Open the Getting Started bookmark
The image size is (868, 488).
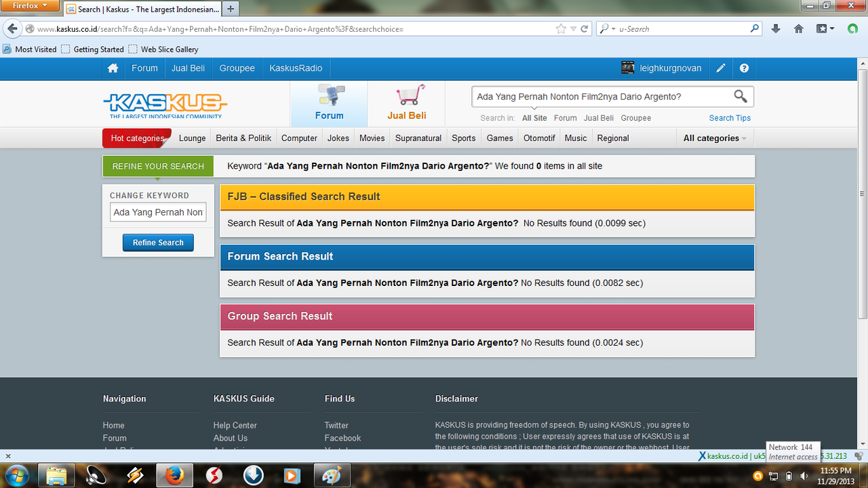pyautogui.click(x=93, y=49)
